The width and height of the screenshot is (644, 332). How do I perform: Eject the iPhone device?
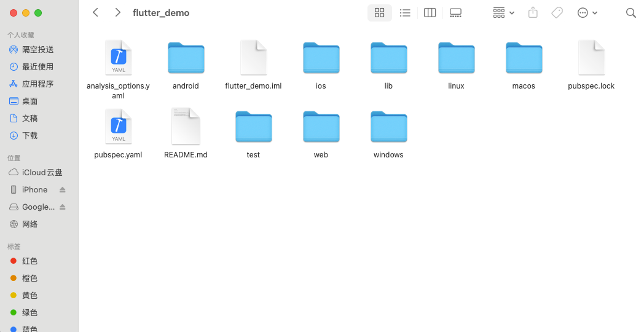[63, 190]
